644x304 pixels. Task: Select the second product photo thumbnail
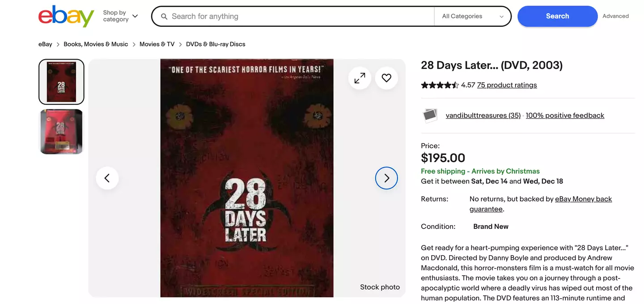(61, 132)
